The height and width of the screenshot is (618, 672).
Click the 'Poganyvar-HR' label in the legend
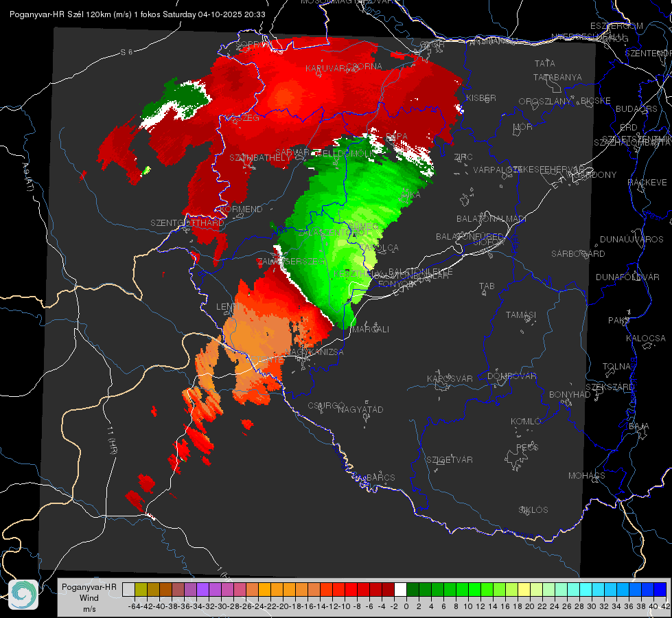[89, 586]
